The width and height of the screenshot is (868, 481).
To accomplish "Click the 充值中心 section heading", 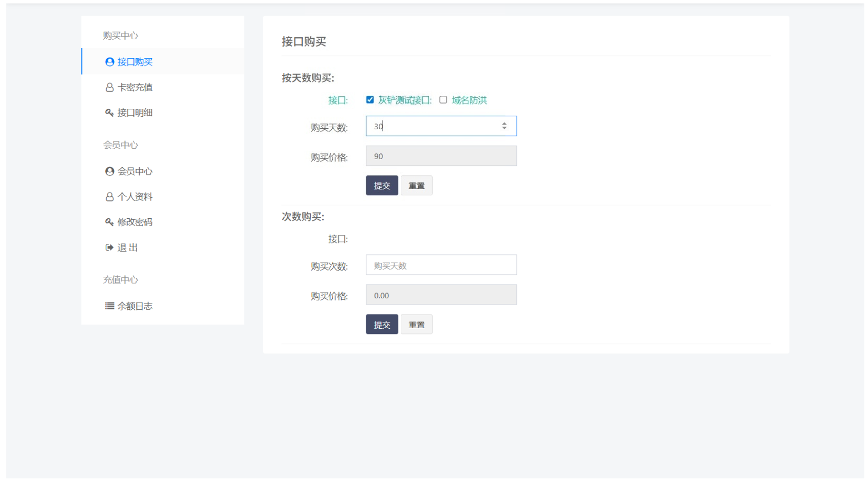I will point(120,279).
